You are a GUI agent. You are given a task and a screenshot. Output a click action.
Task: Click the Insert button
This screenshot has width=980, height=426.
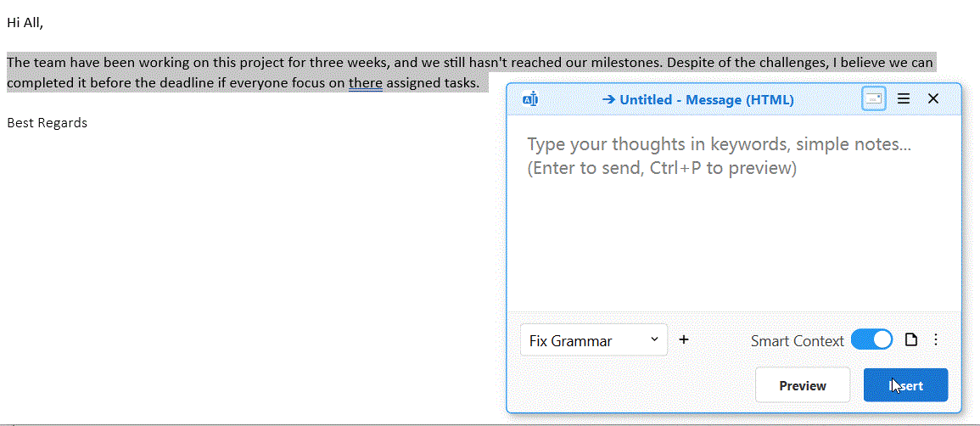[x=905, y=385]
